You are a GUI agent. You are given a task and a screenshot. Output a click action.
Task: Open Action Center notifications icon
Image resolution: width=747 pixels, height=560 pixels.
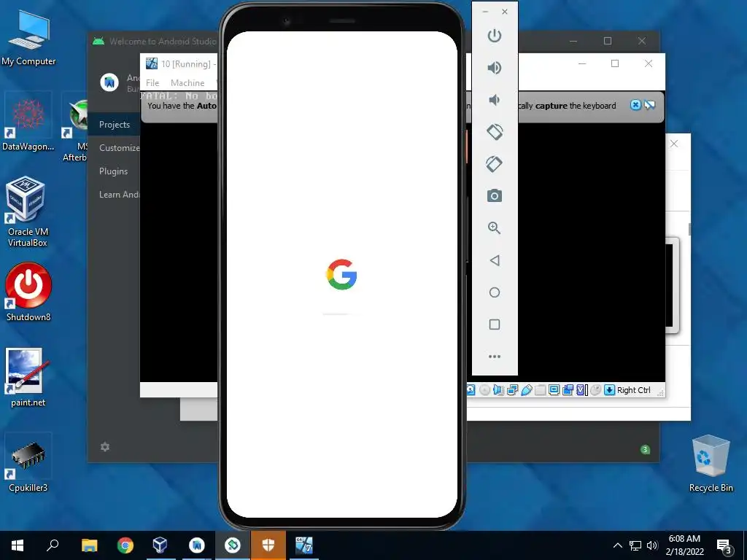point(724,546)
